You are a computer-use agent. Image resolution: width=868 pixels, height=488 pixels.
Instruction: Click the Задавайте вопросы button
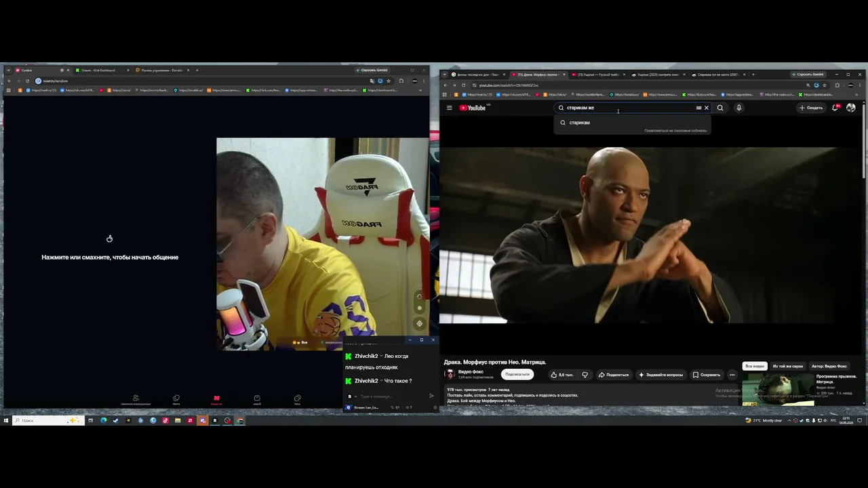(x=661, y=375)
